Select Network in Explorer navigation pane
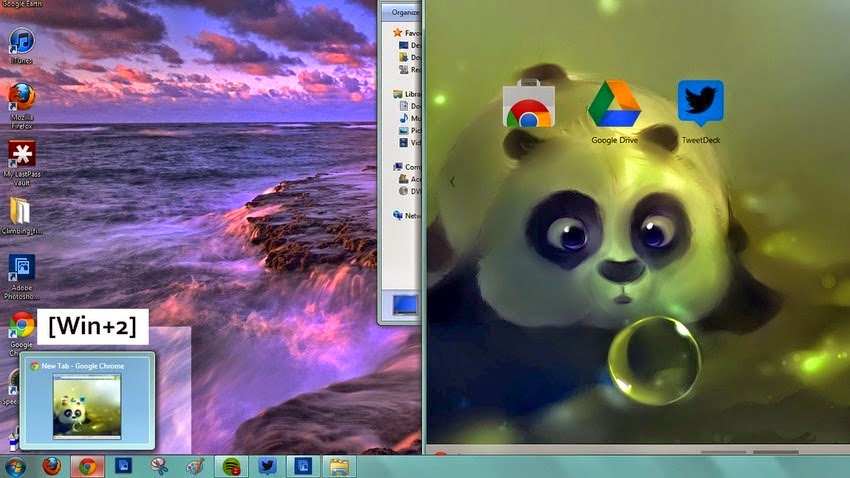 [407, 215]
